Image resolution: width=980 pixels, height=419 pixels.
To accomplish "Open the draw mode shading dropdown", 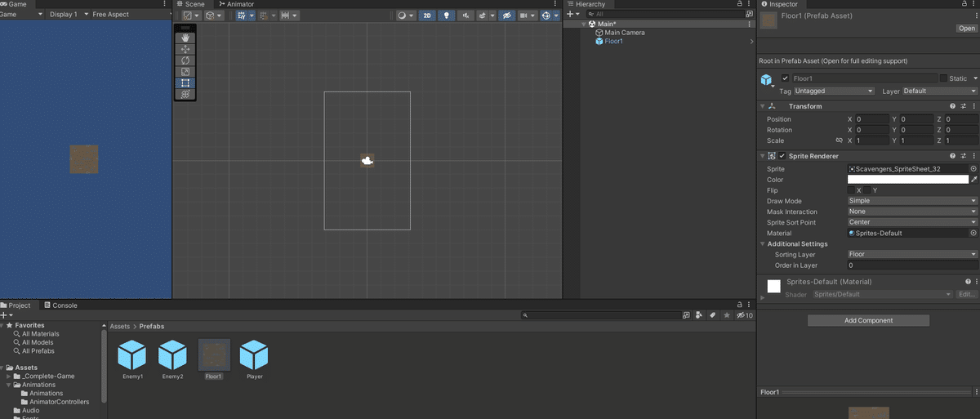I will pyautogui.click(x=405, y=16).
